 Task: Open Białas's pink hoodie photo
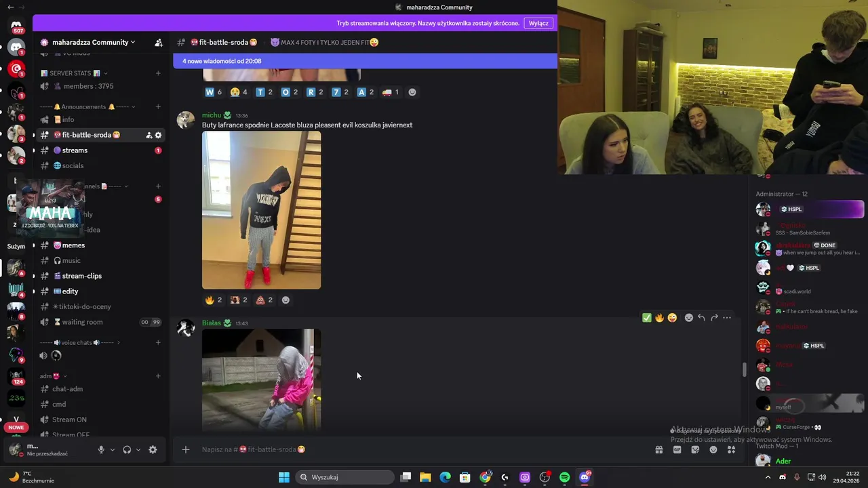[261, 380]
